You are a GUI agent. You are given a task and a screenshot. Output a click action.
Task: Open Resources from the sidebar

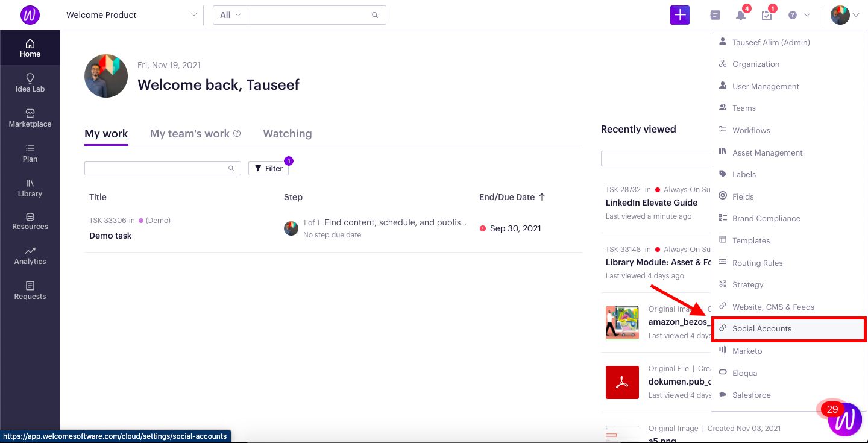(x=30, y=221)
